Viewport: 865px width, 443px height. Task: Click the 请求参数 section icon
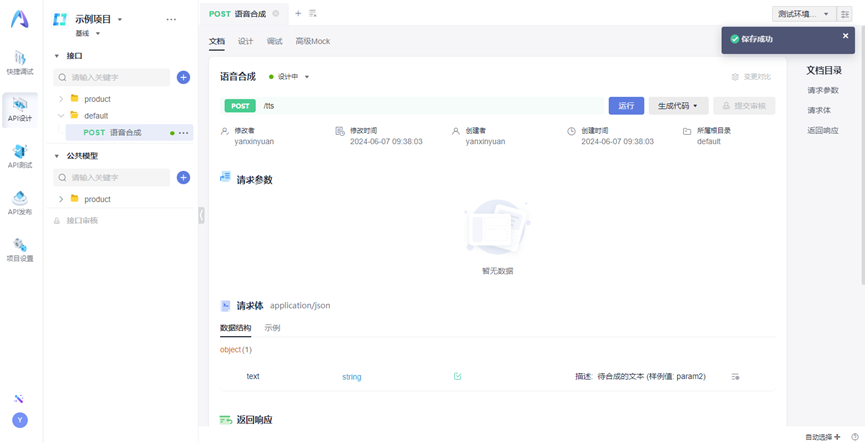point(225,178)
